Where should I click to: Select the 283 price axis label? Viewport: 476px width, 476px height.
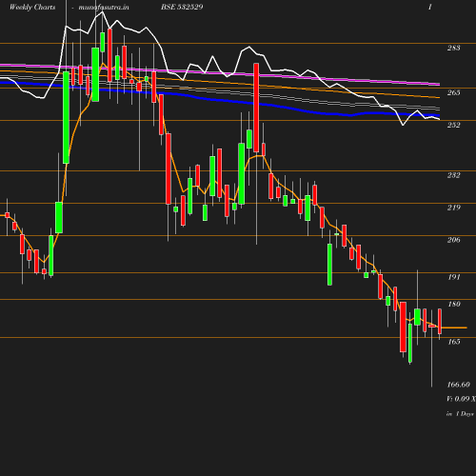[x=453, y=48]
